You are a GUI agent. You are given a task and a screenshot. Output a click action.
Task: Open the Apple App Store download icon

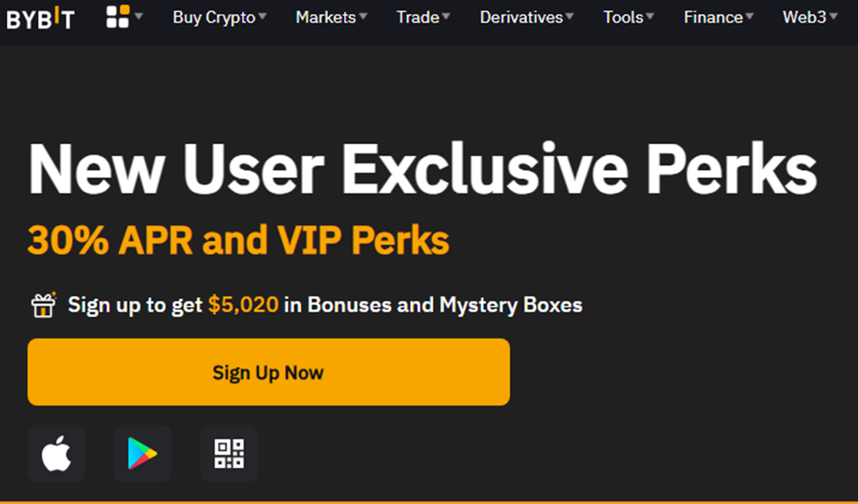click(56, 454)
